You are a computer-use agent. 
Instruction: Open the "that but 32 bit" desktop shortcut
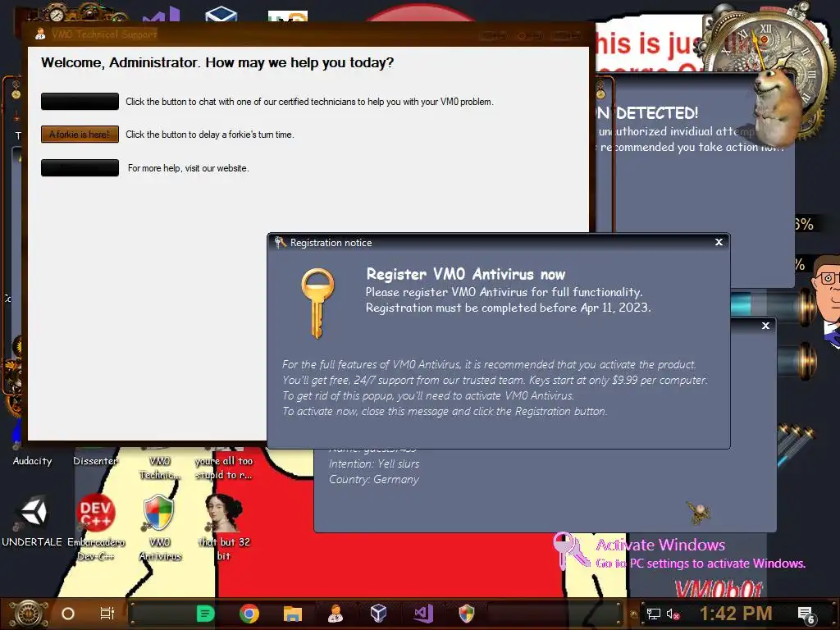click(224, 526)
